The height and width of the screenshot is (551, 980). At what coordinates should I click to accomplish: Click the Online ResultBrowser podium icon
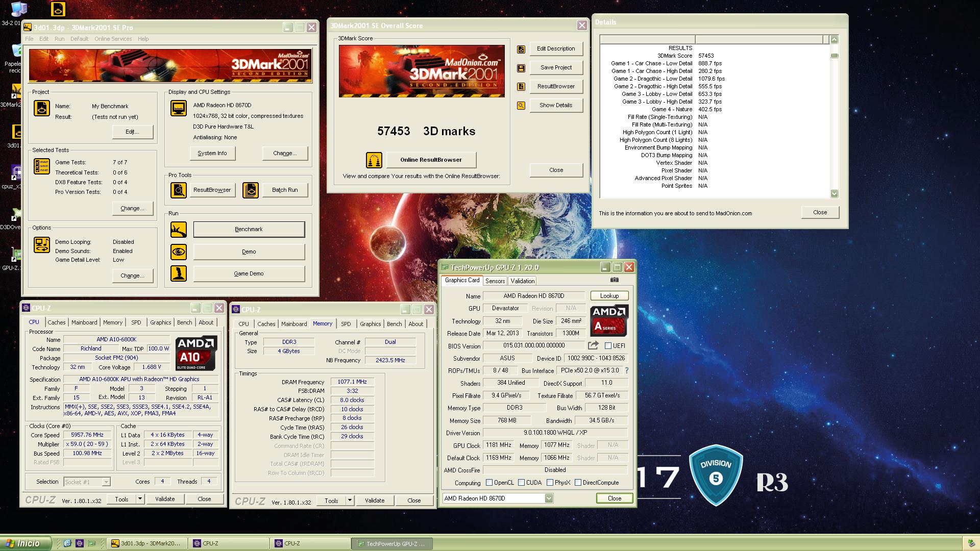click(374, 160)
